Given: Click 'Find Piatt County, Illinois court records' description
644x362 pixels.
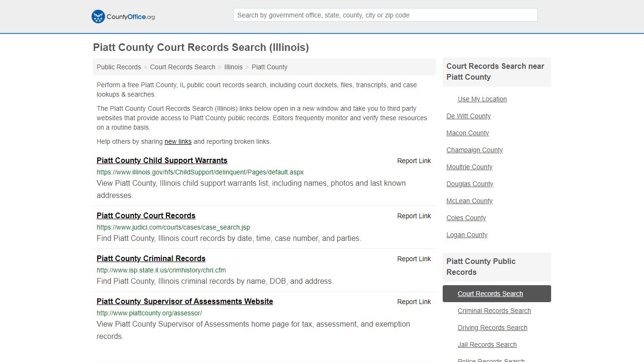Looking at the screenshot, I should coord(229,238).
